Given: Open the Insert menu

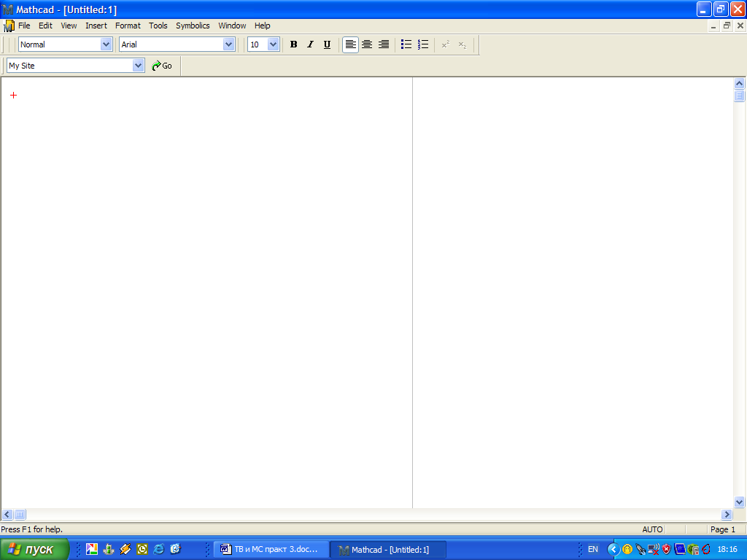Looking at the screenshot, I should click(x=96, y=26).
